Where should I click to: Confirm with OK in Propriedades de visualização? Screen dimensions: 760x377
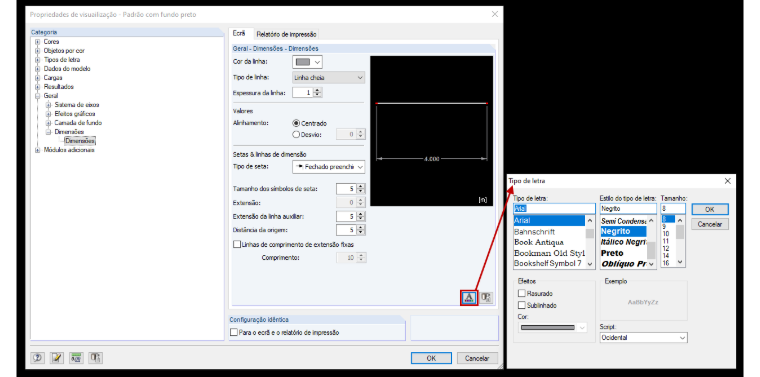tap(431, 358)
